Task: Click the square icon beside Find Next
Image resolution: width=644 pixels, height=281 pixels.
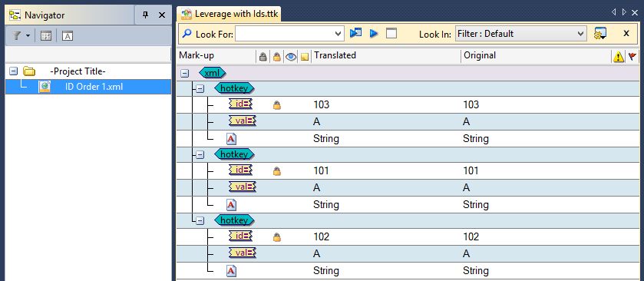Action: [391, 33]
